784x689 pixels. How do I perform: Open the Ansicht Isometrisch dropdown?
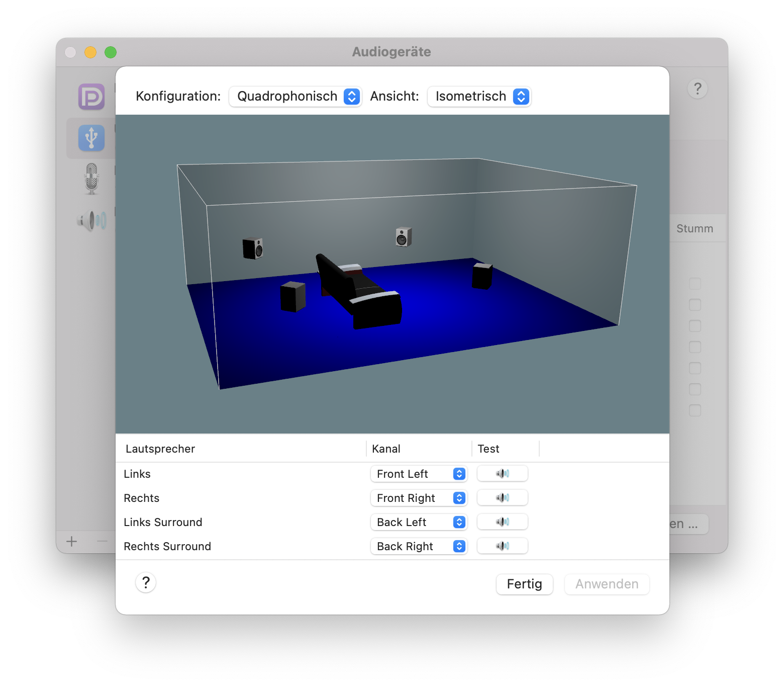click(479, 97)
